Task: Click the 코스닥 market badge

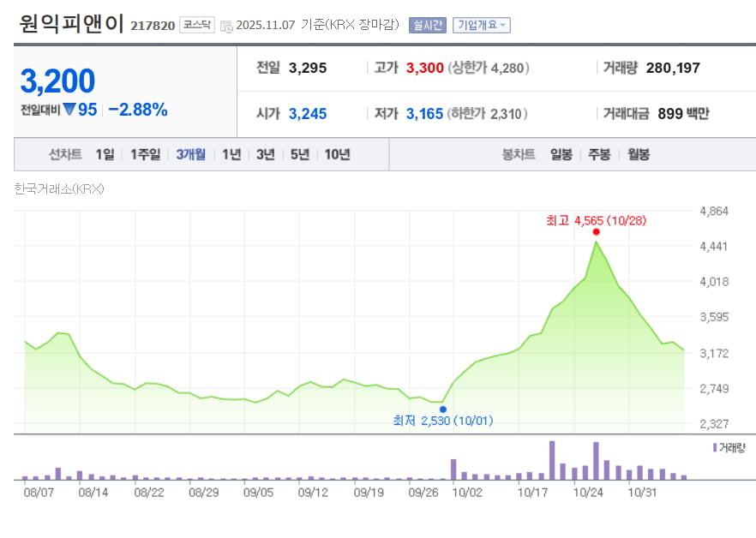Action: click(197, 25)
